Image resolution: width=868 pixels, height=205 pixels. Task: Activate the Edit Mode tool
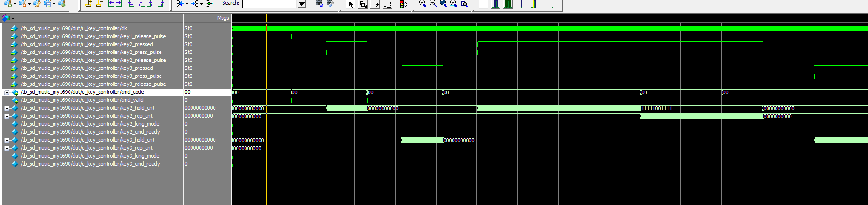coord(387,5)
